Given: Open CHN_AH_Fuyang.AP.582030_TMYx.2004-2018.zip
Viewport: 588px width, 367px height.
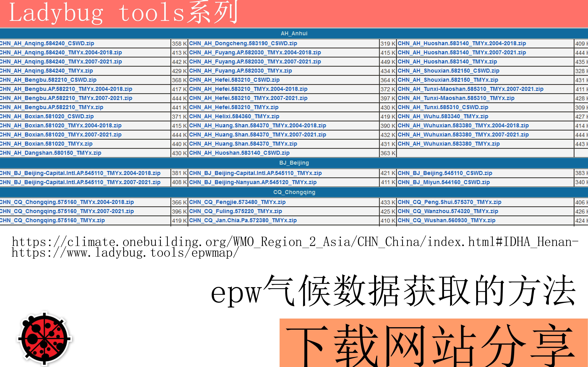Looking at the screenshot, I should pos(255,52).
